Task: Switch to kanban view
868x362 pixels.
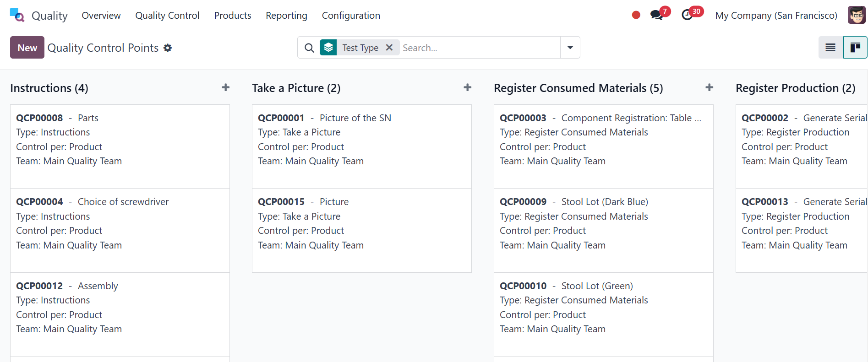Action: point(855,48)
